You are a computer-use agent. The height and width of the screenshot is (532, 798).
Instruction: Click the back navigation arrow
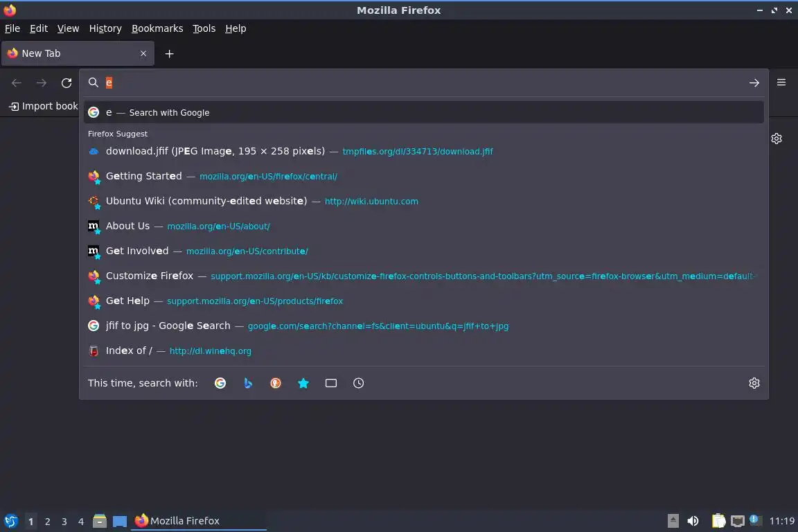point(17,82)
